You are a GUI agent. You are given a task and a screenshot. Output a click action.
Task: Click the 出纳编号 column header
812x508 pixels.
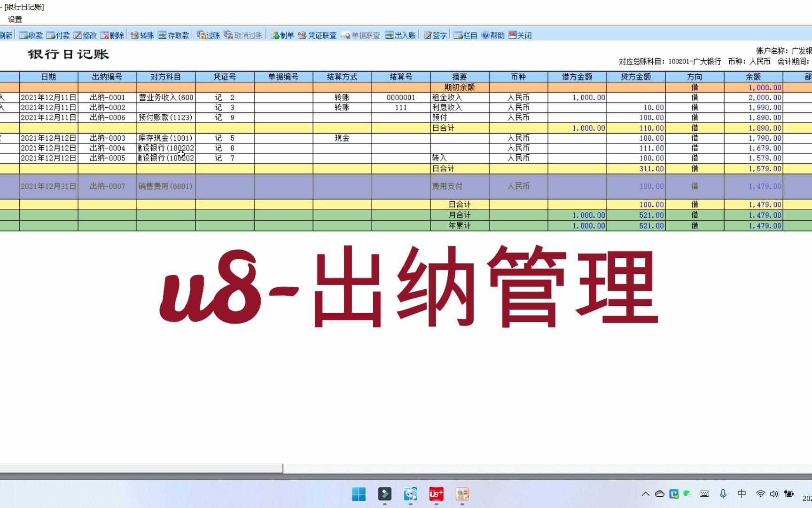[107, 77]
